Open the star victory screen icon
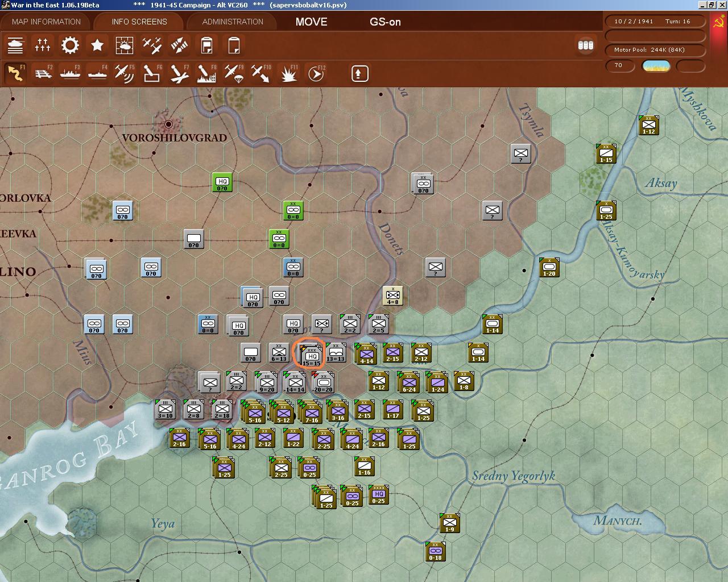728x582 pixels. [x=97, y=45]
